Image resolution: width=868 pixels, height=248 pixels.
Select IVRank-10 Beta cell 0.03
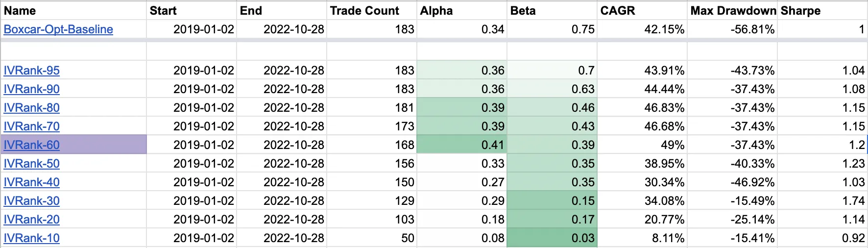(552, 238)
